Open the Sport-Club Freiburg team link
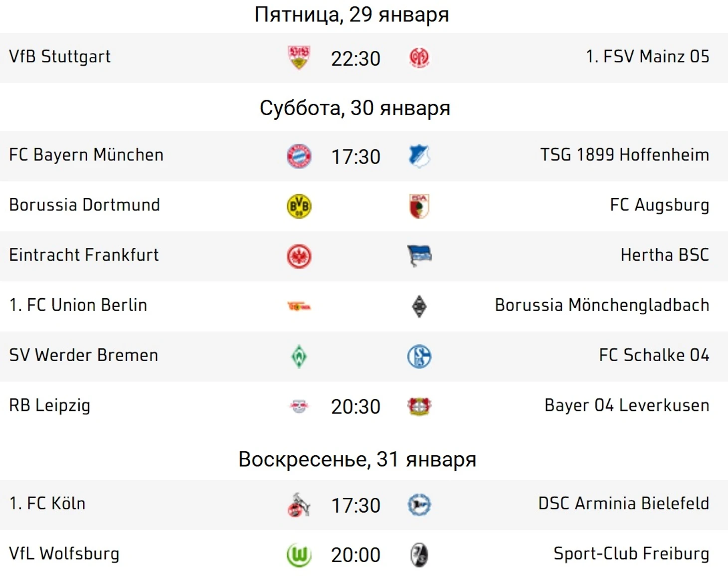Viewport: 728px width, 576px height. [x=631, y=554]
